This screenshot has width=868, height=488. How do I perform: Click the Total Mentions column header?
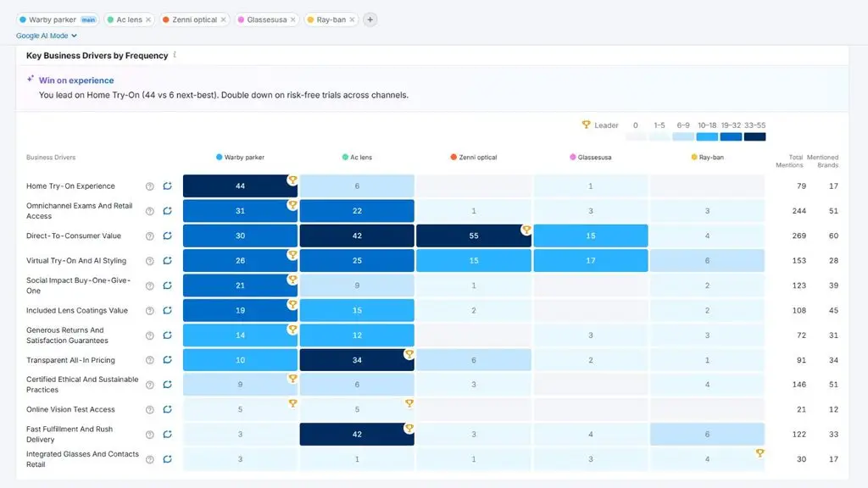(x=789, y=161)
